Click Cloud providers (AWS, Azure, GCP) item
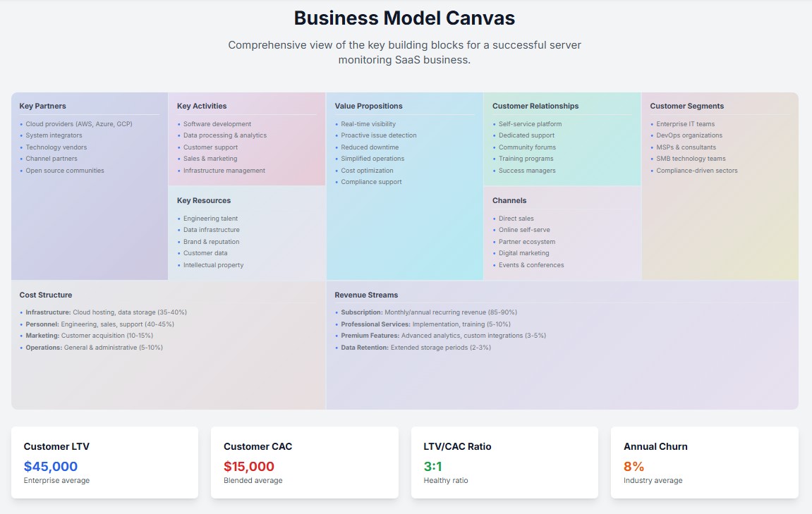The width and height of the screenshot is (812, 514). (79, 124)
